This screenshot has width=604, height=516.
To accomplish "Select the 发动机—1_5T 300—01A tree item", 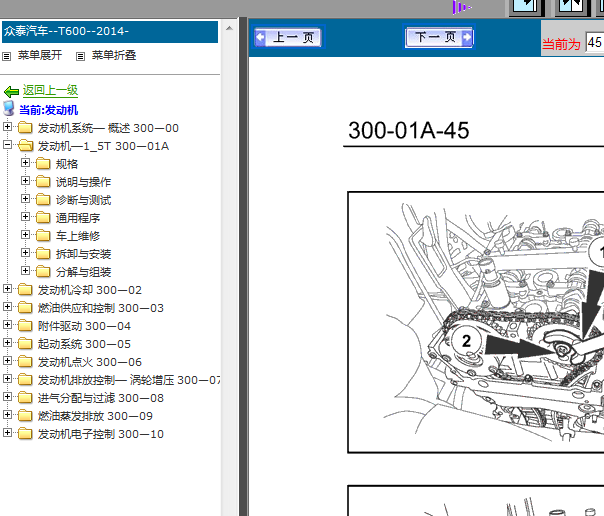I will [103, 146].
